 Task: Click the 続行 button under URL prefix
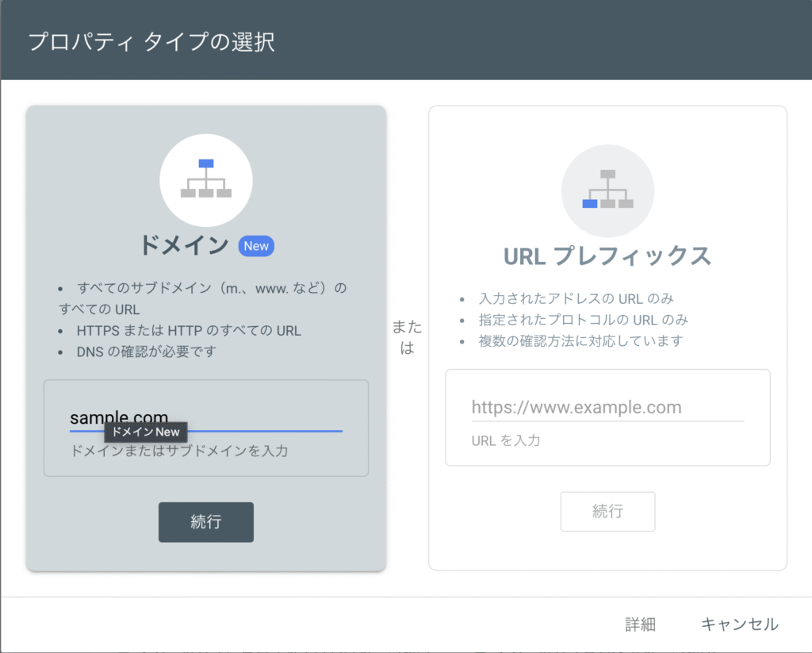pos(607,512)
